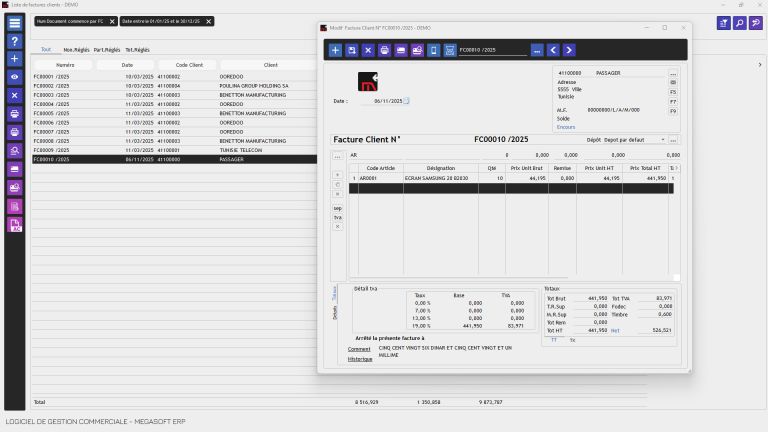Screen dimensions: 768x432
Task: Open the document lookup ellipsis in the dialog toolbar
Action: 537,50
